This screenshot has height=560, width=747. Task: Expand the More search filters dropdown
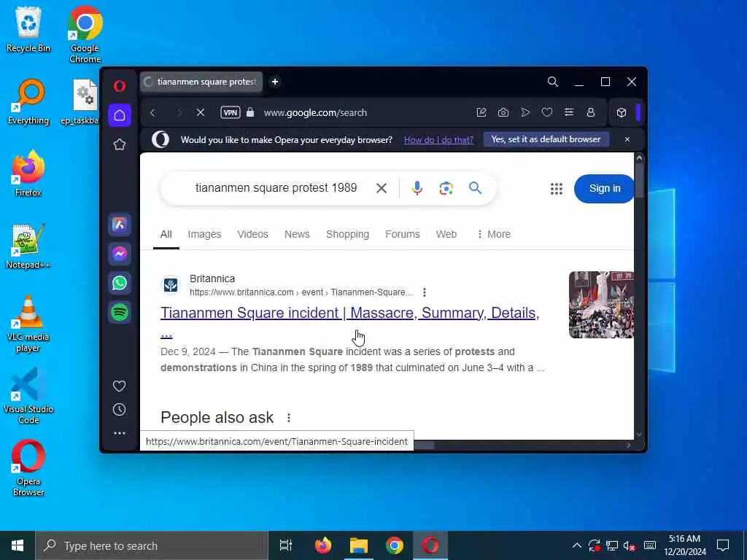[494, 234]
